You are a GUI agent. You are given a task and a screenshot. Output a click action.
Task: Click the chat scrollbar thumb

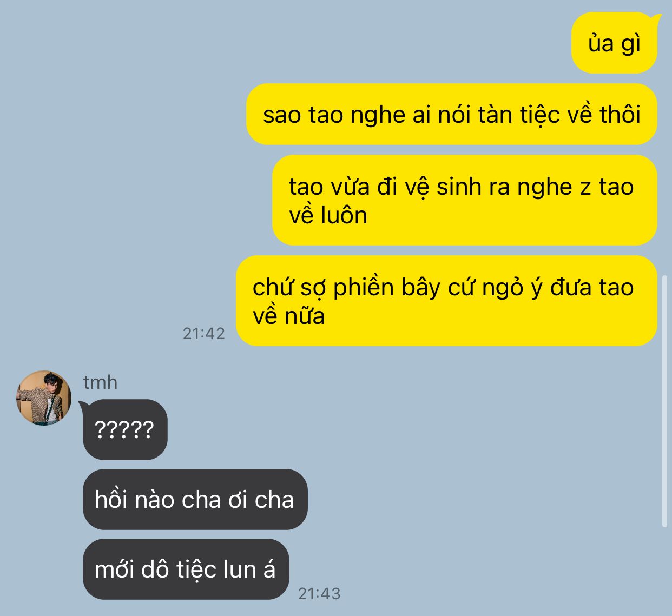(x=664, y=401)
